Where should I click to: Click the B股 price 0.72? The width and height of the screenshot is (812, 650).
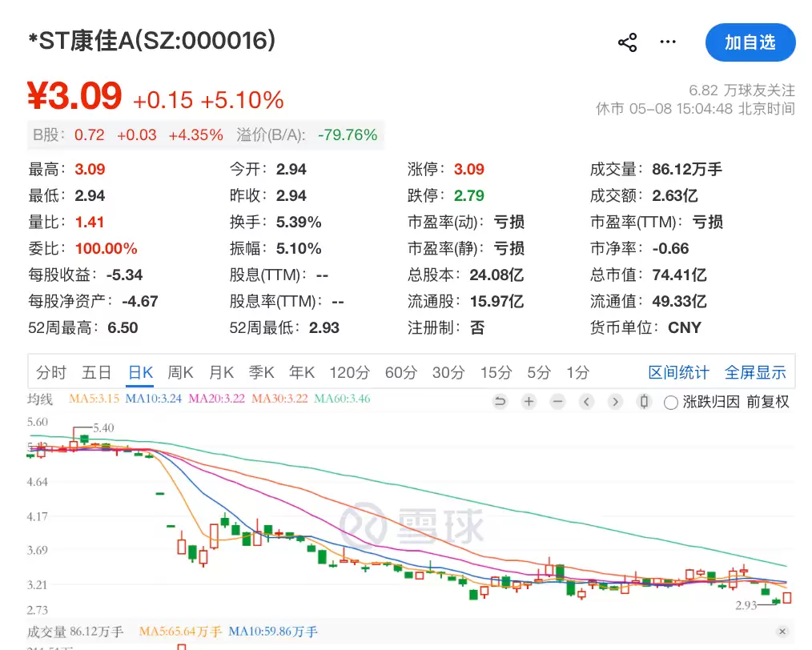[90, 135]
